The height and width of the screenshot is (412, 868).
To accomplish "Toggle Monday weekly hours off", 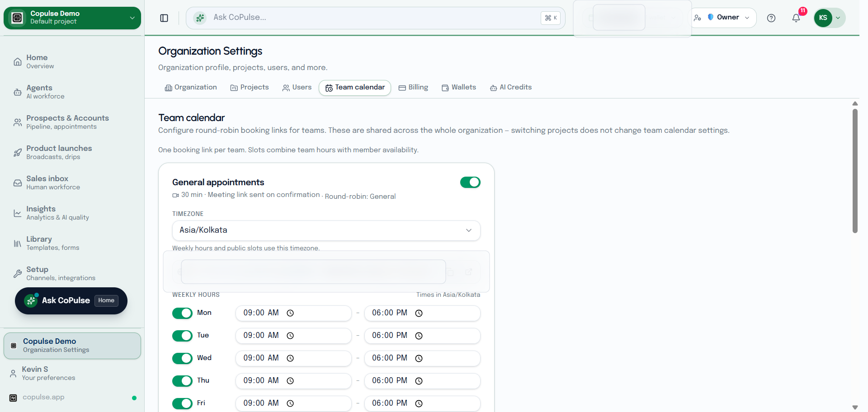I will 182,313.
